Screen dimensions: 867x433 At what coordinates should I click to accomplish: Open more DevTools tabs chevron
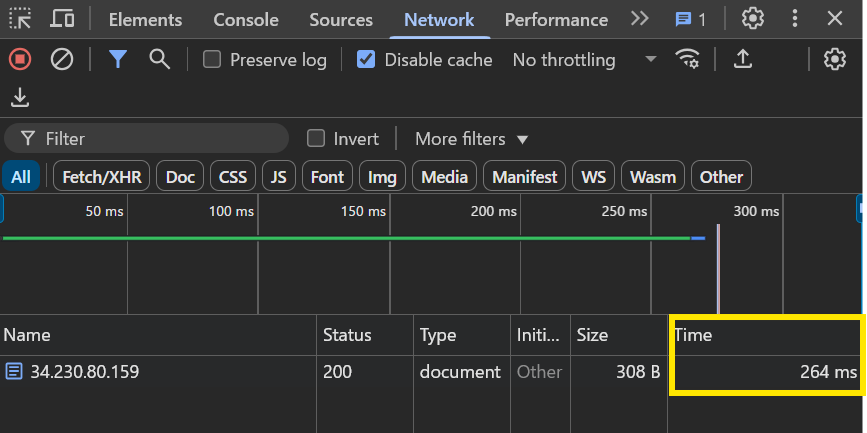[x=639, y=19]
